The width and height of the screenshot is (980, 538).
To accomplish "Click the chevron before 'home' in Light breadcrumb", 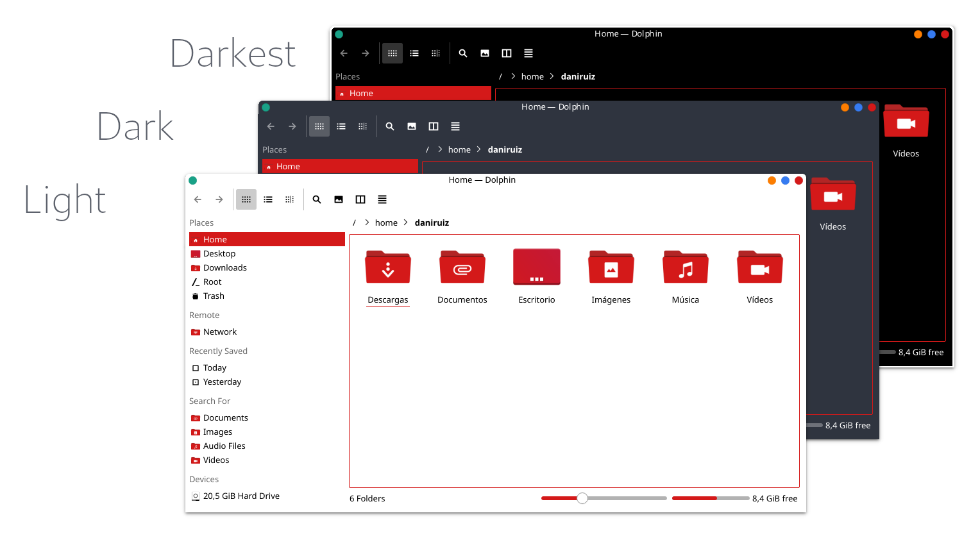I will click(x=367, y=223).
